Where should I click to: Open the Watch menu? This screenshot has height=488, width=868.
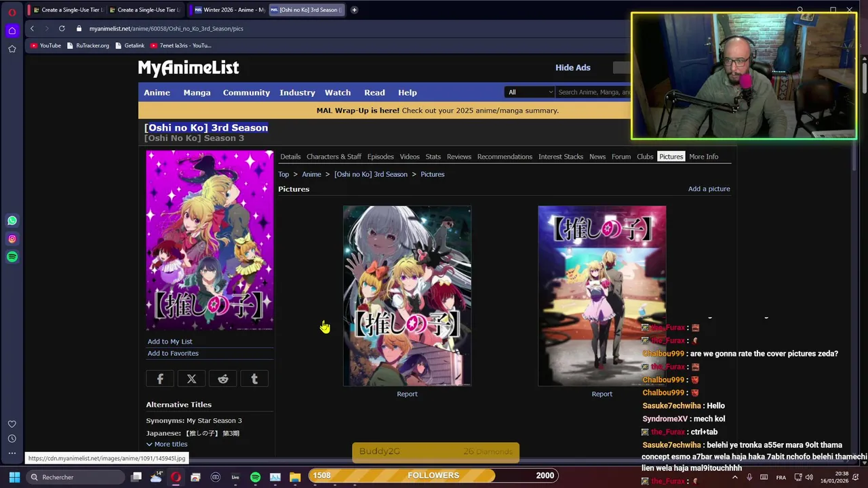(x=338, y=92)
